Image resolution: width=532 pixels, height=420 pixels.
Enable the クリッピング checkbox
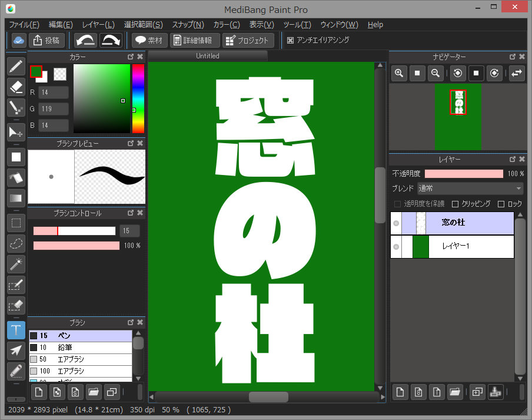click(x=455, y=203)
